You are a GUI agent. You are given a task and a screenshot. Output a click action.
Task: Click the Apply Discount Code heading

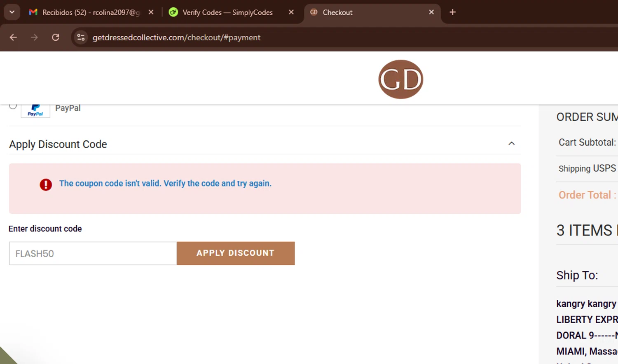coord(58,144)
